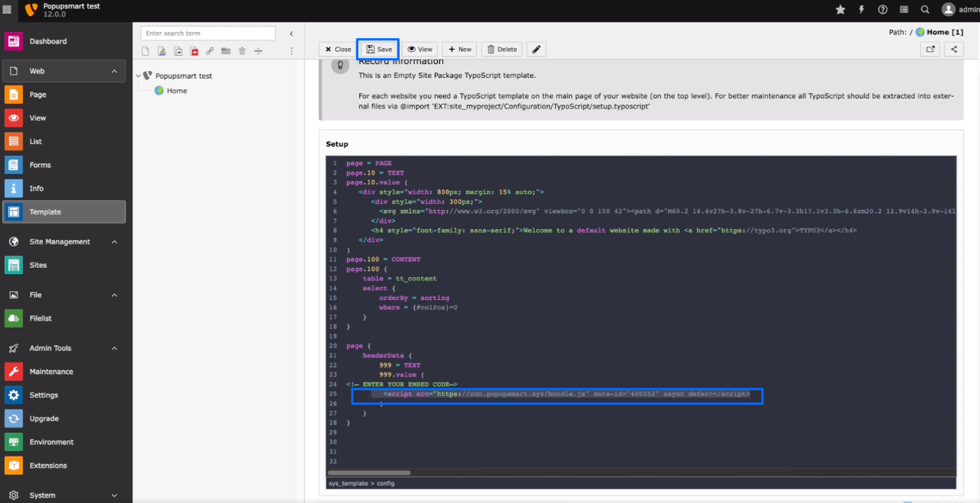Click 'page = PAGE' on line 1
Viewport: 980px width, 503px height.
(x=368, y=163)
